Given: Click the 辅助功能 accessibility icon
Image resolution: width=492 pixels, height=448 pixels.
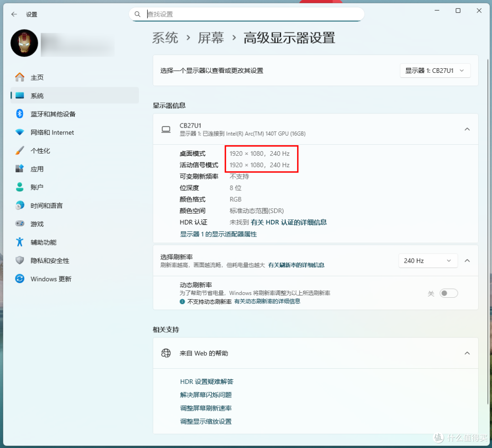Looking at the screenshot, I should (20, 242).
